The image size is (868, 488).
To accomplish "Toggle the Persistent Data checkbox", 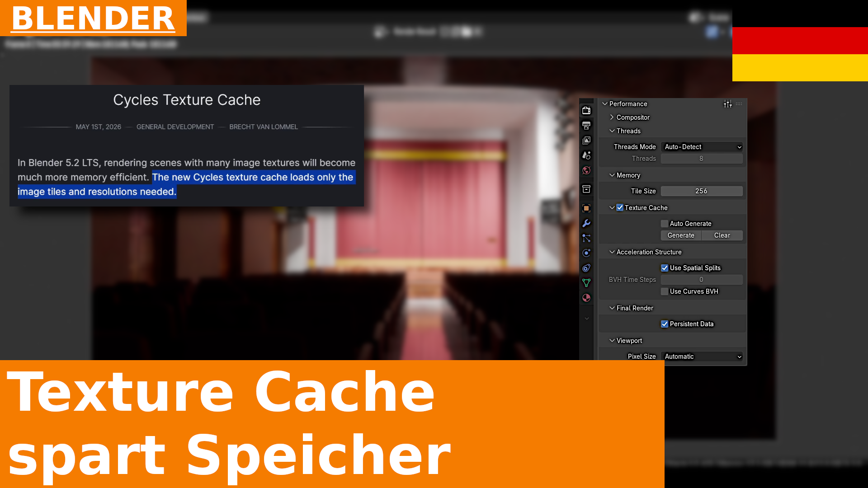I will click(x=665, y=324).
